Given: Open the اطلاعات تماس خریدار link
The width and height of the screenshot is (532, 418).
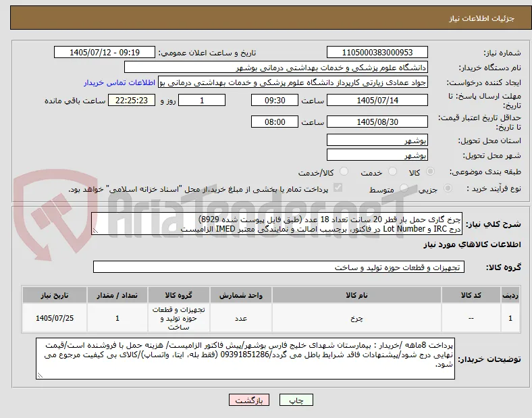Looking at the screenshot, I should coord(119,82).
